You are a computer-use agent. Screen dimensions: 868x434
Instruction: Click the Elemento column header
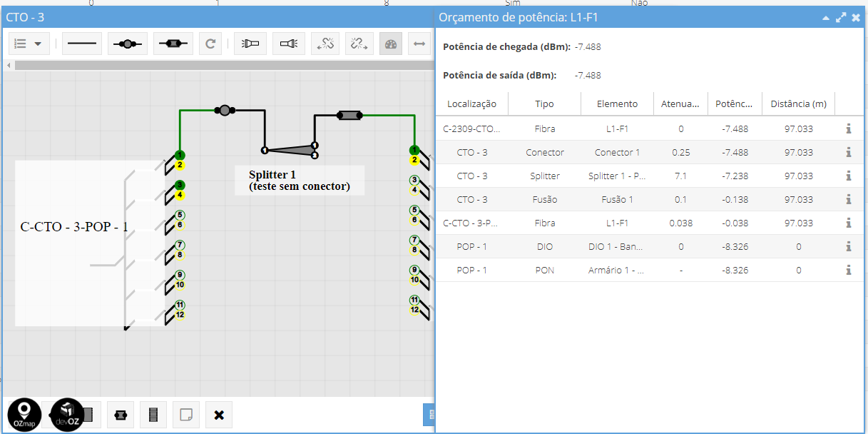pos(617,104)
